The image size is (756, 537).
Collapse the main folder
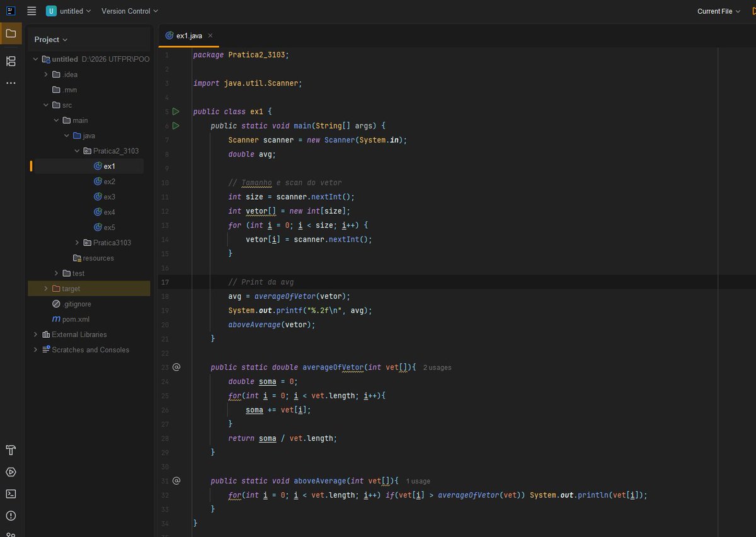56,120
